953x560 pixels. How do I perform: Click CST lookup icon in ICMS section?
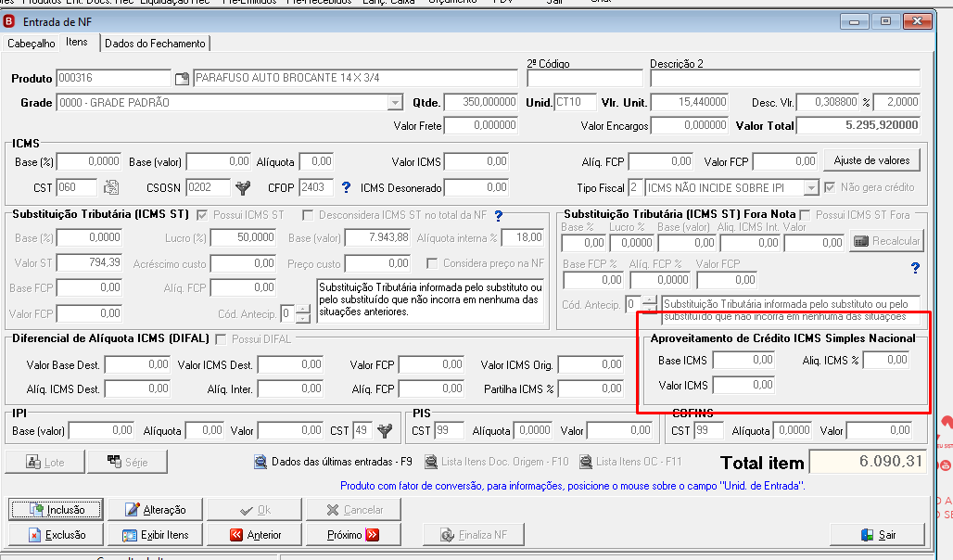click(x=110, y=187)
